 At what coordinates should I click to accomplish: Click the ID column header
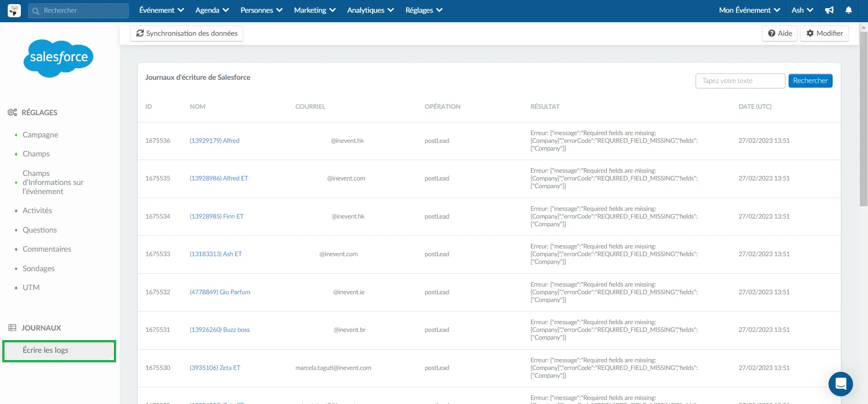click(148, 107)
